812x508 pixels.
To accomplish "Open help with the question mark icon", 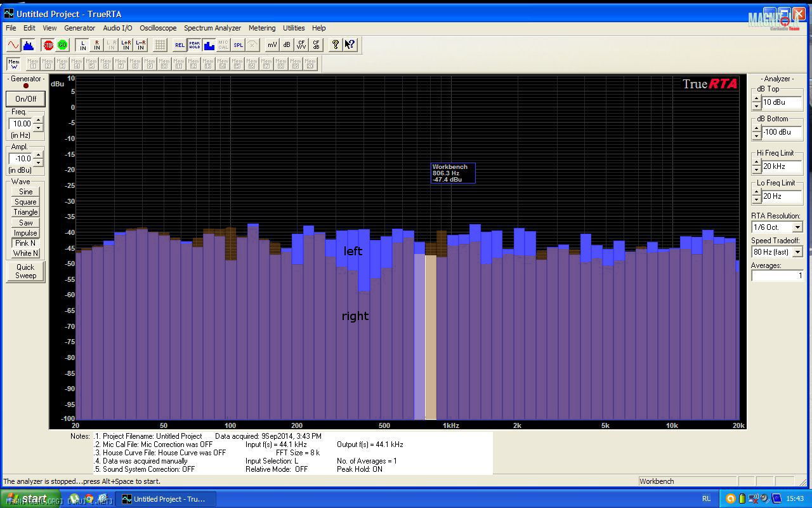I will (x=336, y=44).
